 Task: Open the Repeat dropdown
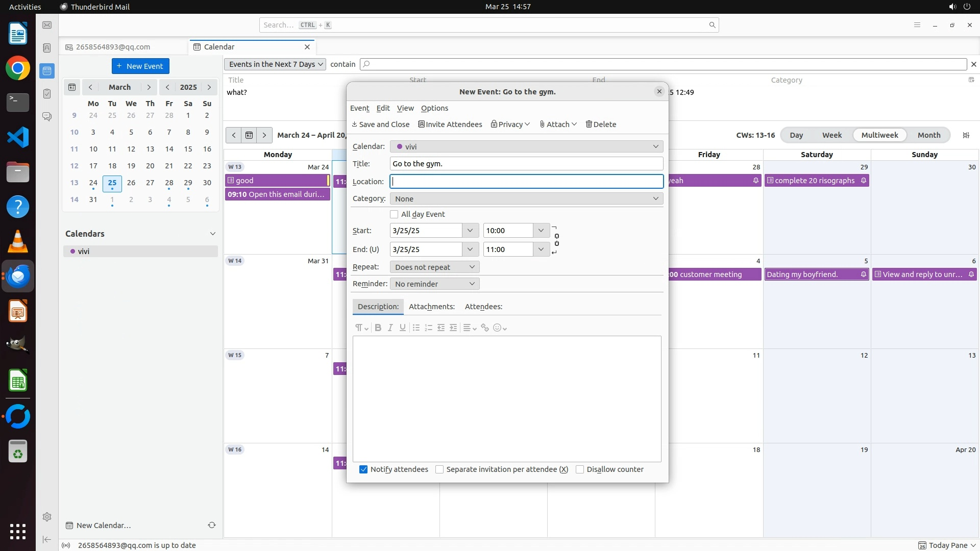[434, 267]
